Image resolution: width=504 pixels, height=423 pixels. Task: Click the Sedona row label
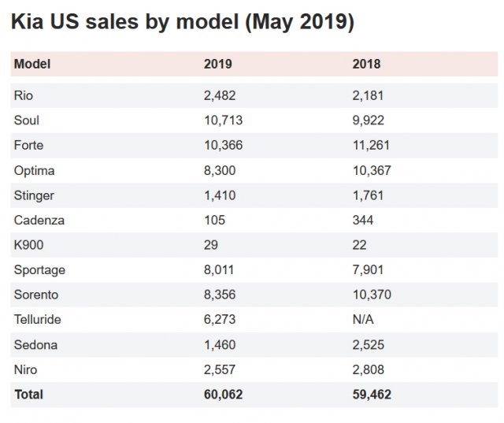click(35, 344)
